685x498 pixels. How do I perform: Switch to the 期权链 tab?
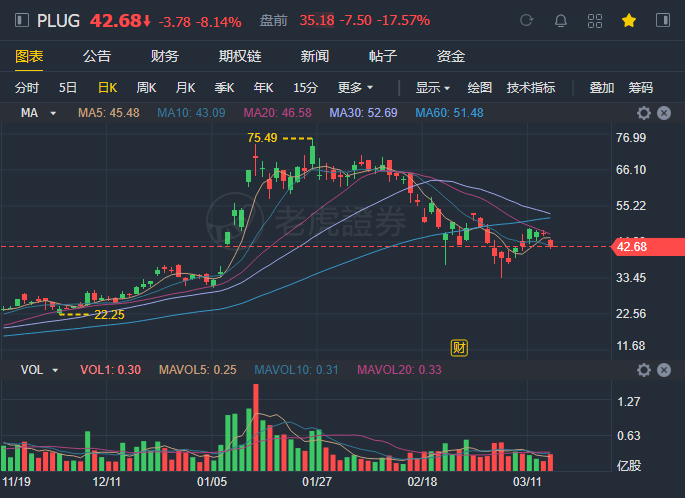[x=240, y=56]
